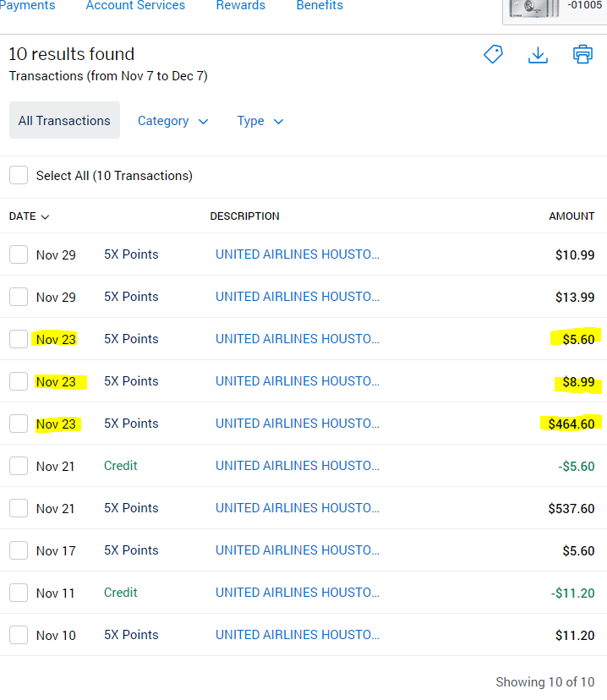Open the United Airlines $537.60 transaction
Image resolution: width=607 pixels, height=700 pixels.
(298, 508)
